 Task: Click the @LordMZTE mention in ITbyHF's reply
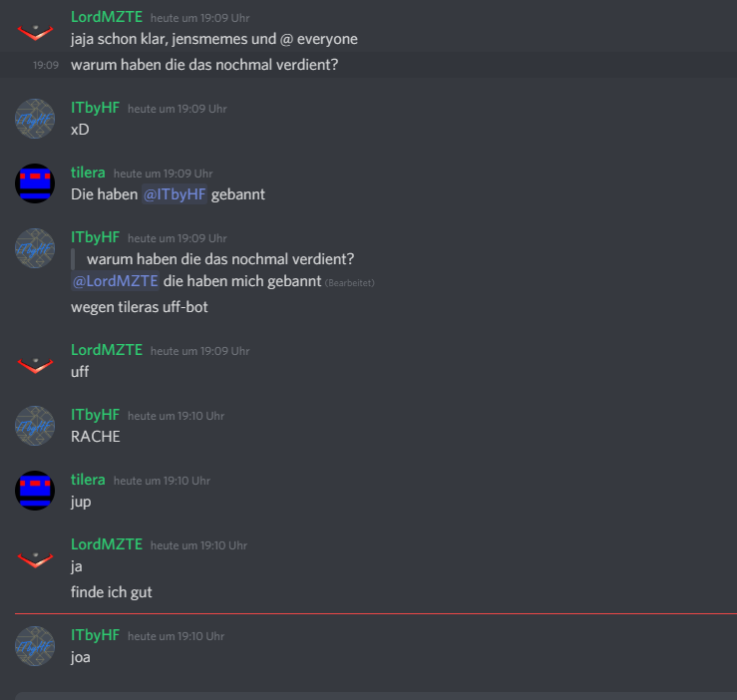pos(115,281)
